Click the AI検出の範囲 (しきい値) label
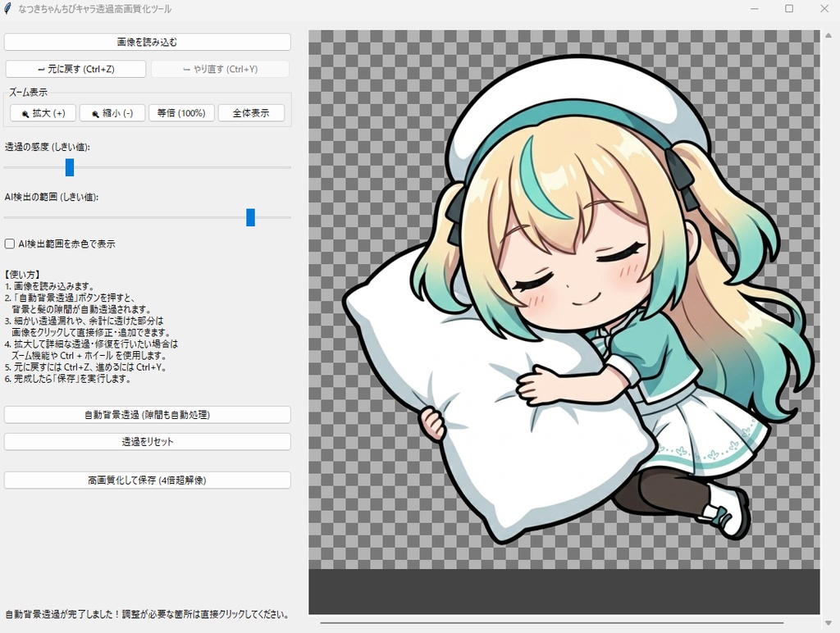 tap(52, 197)
